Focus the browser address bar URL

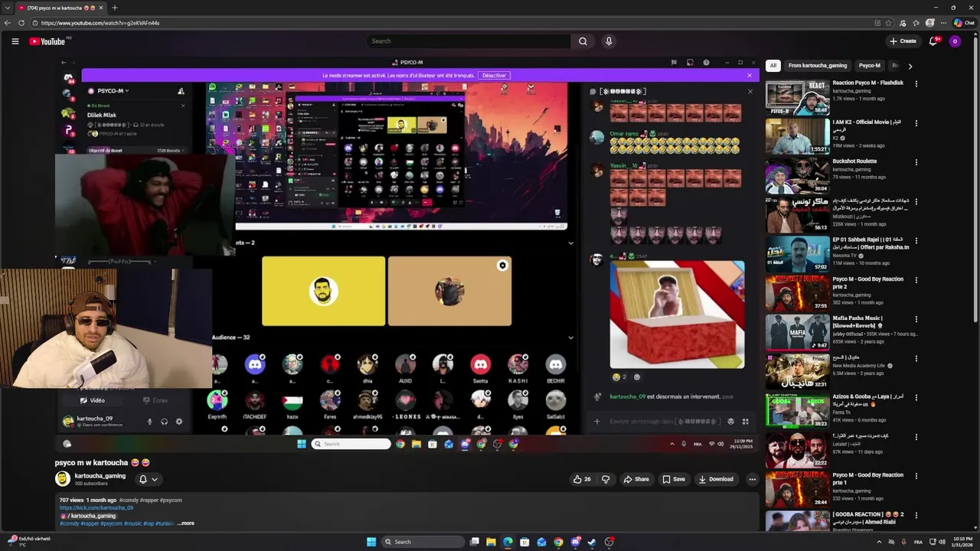click(100, 23)
